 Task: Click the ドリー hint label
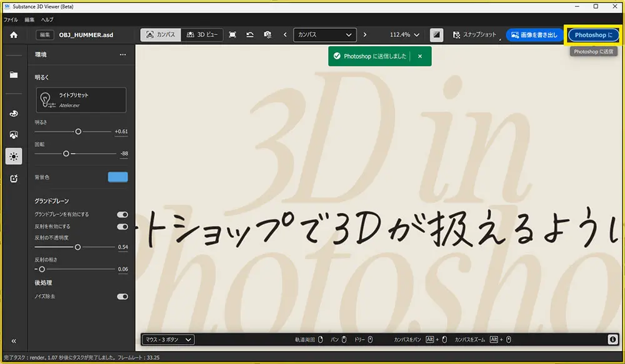[359, 340]
